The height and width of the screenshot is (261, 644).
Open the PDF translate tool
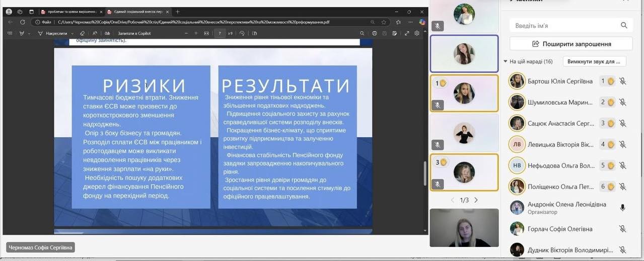(107, 33)
